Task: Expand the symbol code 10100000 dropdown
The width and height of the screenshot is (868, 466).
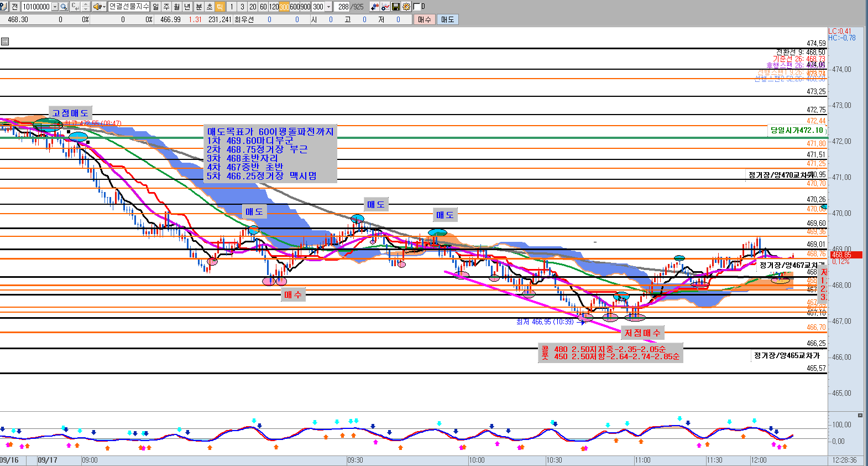Action: pos(55,7)
